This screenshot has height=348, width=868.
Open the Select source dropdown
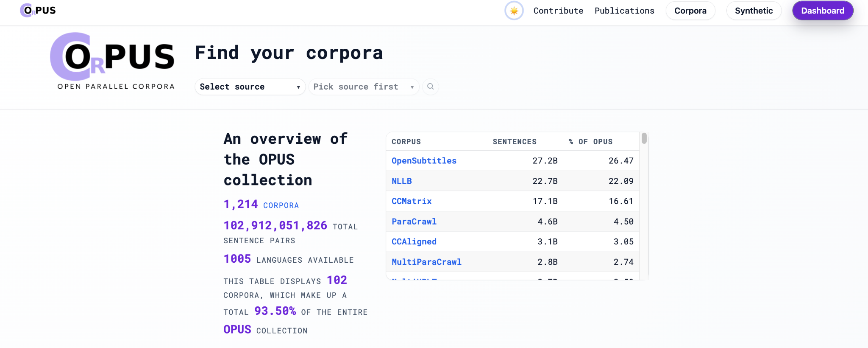coord(250,87)
